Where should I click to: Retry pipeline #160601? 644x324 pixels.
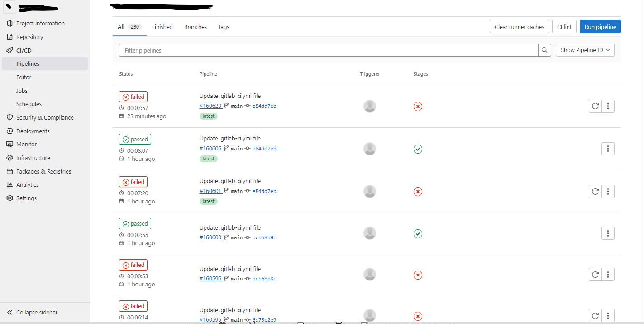[595, 191]
